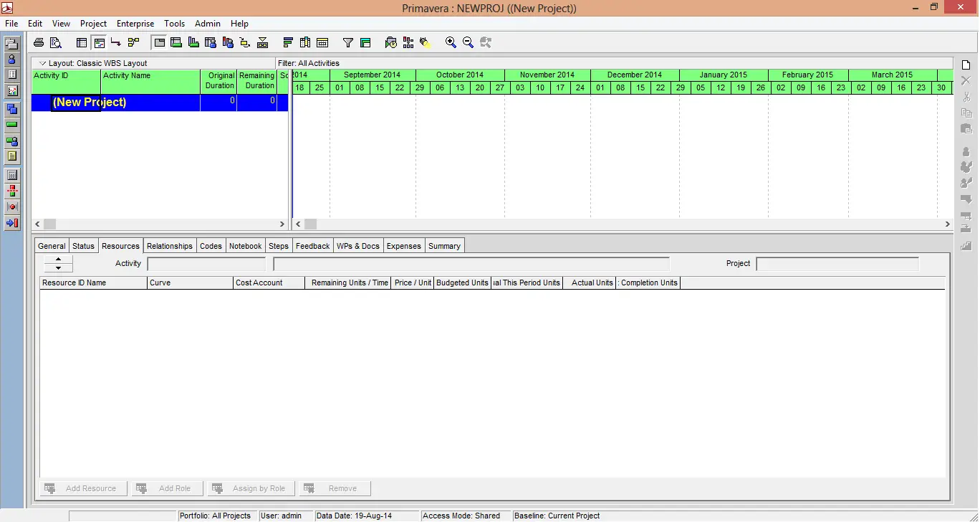Click the Add Activity icon on right toolbar
Screen dimensions: 980x522
(966, 65)
